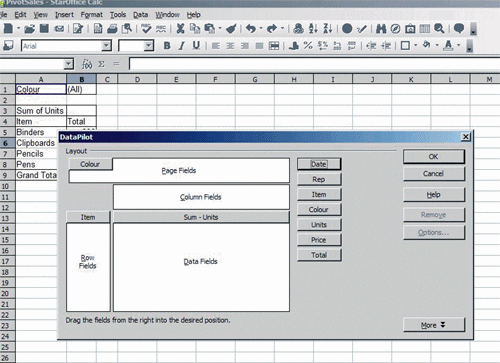
Task: Export directly as PDF icon
Action: click(98, 29)
